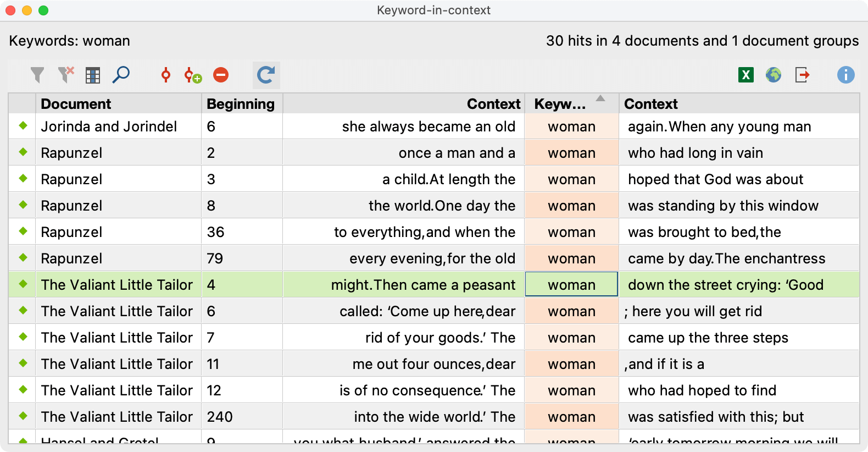Image resolution: width=868 pixels, height=452 pixels.
Task: Open the blue info icon
Action: (846, 75)
